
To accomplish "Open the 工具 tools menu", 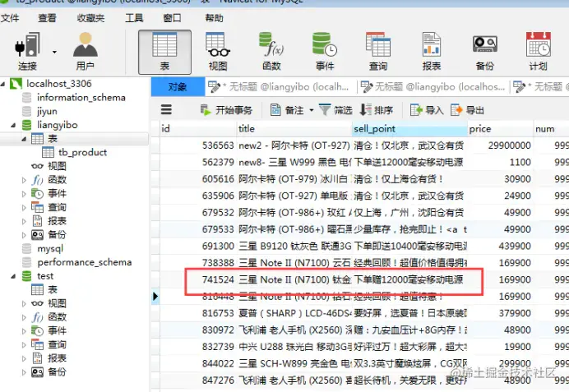I will tap(134, 18).
